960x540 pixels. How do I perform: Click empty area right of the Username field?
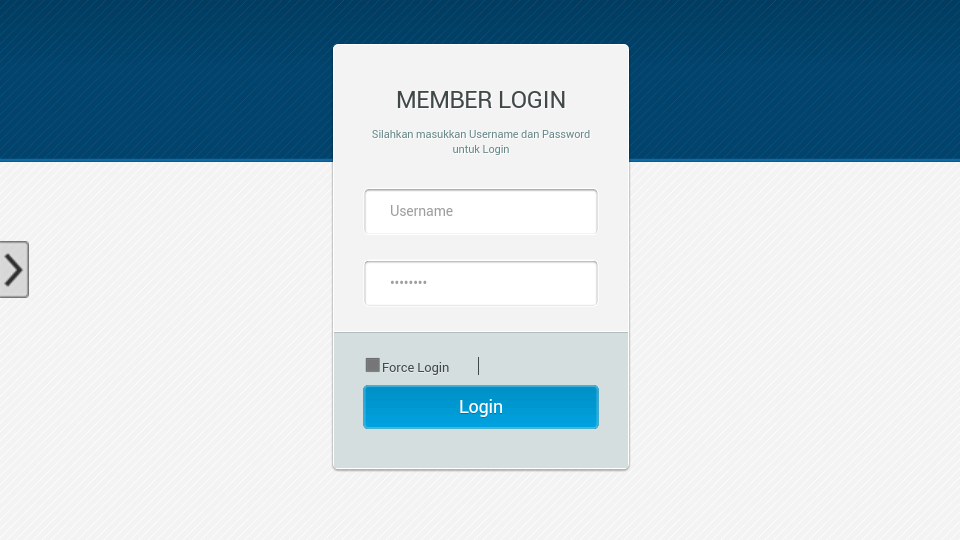(x=533, y=211)
